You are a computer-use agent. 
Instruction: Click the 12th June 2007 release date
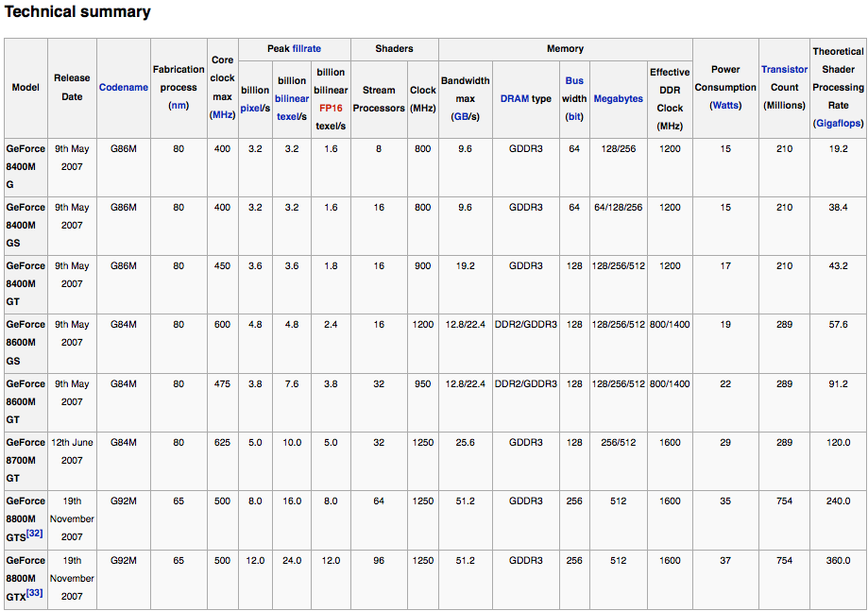pyautogui.click(x=72, y=451)
